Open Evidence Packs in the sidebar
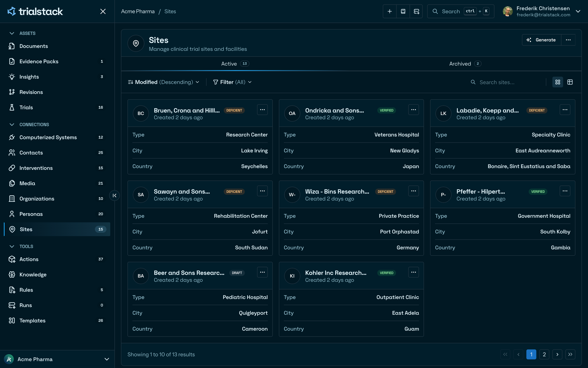The height and width of the screenshot is (368, 588). pos(57,61)
